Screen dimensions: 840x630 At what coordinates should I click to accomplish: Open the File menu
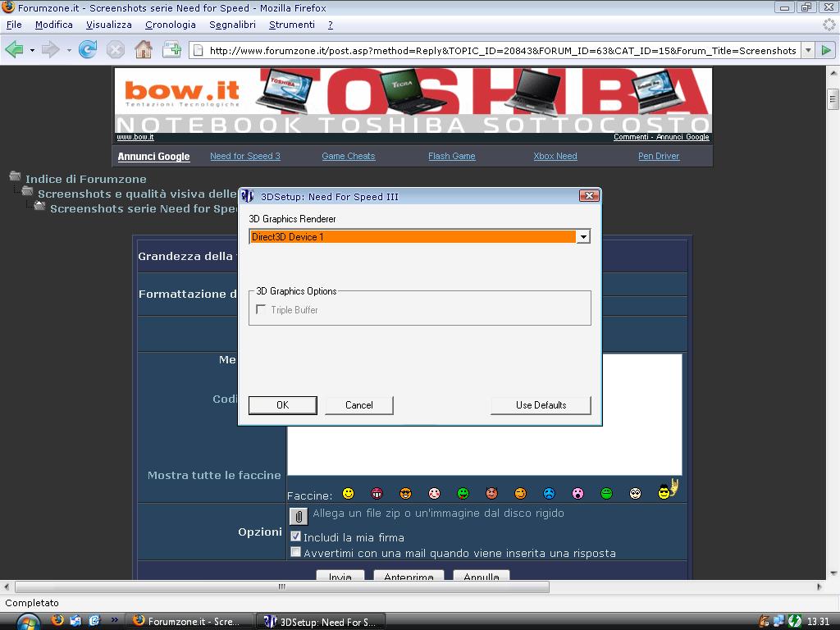pyautogui.click(x=14, y=25)
